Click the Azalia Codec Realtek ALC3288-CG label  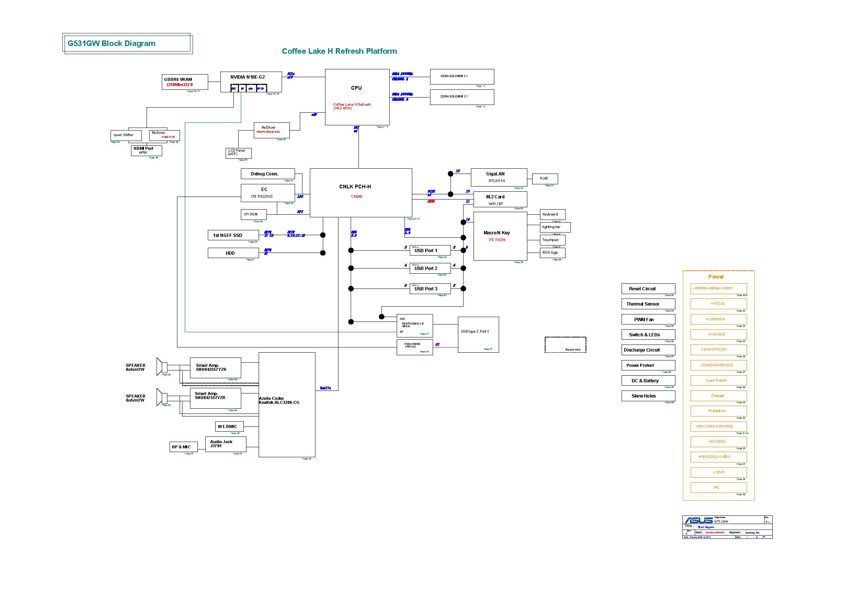[x=279, y=401]
